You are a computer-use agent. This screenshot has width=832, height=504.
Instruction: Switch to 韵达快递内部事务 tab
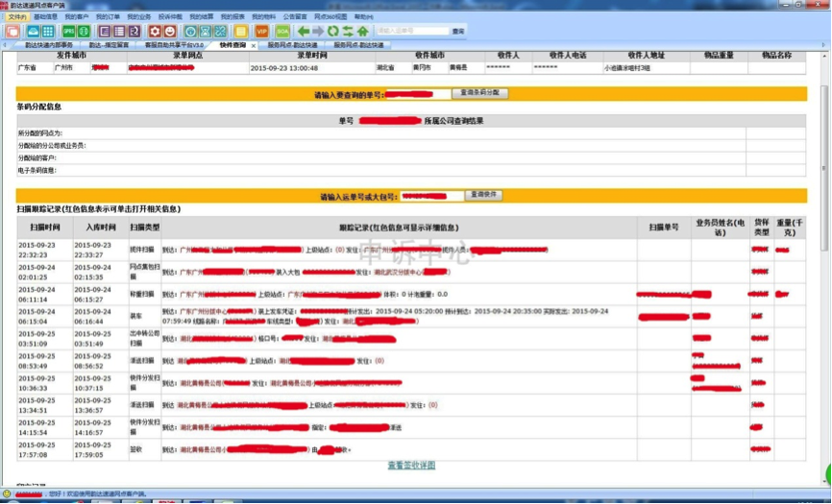point(49,45)
